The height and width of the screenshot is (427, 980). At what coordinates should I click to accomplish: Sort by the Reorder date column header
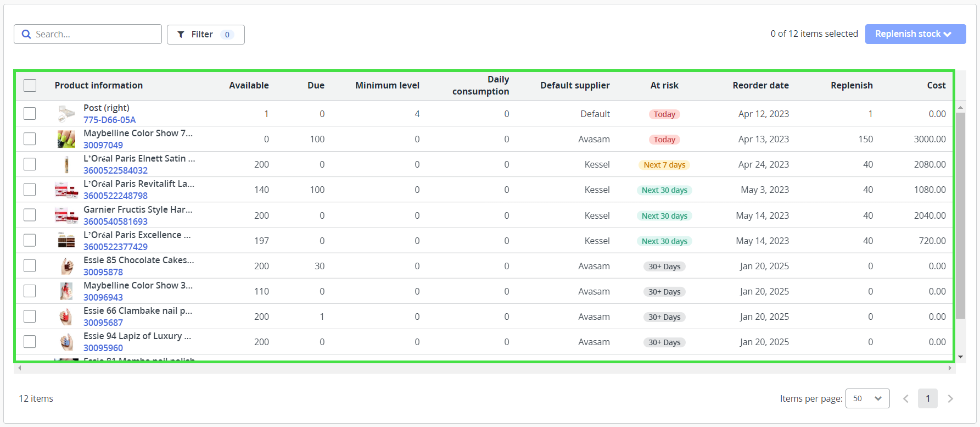760,85
